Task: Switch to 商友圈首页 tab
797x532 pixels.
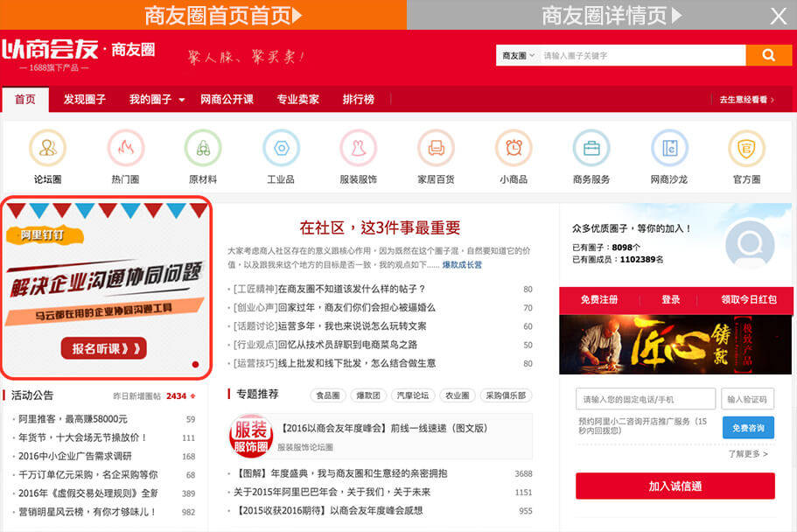Action: coord(203,15)
